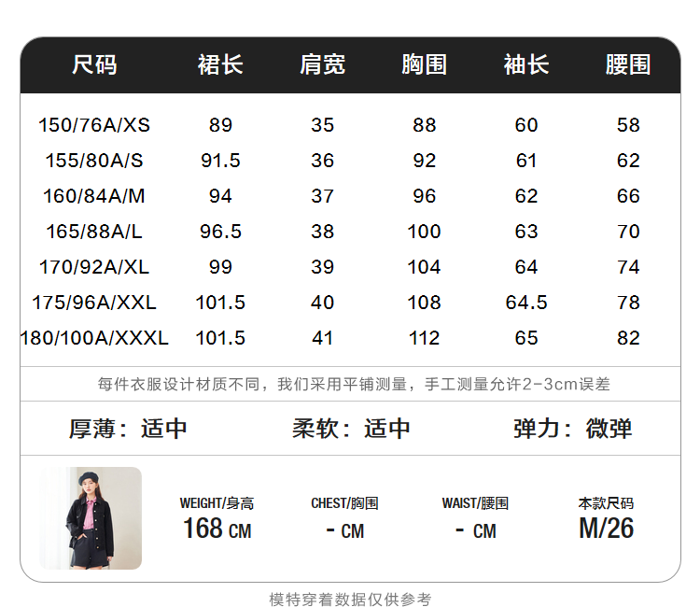This screenshot has height=607, width=700.
Task: Click sleeve length 63 in L row
Action: click(x=526, y=232)
